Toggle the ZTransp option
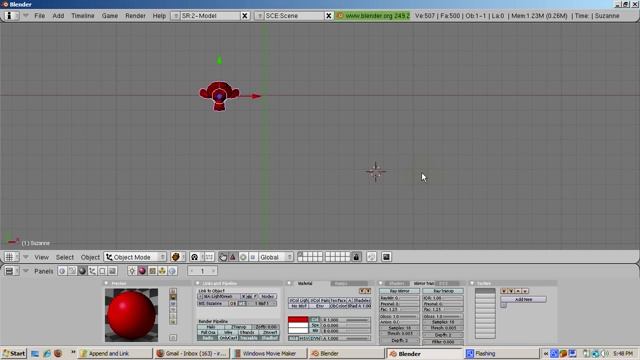640x360 pixels. (x=239, y=327)
